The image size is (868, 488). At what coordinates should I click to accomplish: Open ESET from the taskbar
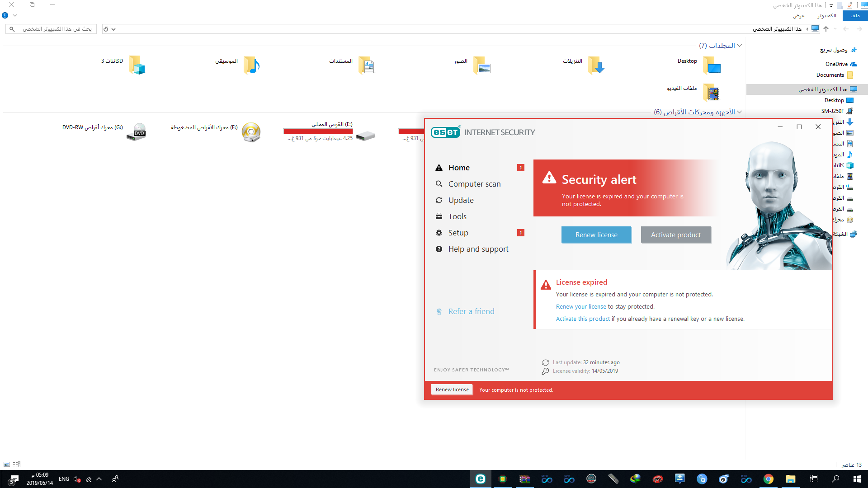[480, 479]
